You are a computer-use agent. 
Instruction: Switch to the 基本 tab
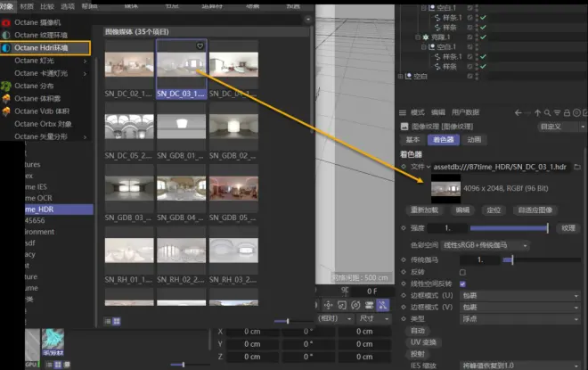(x=412, y=140)
